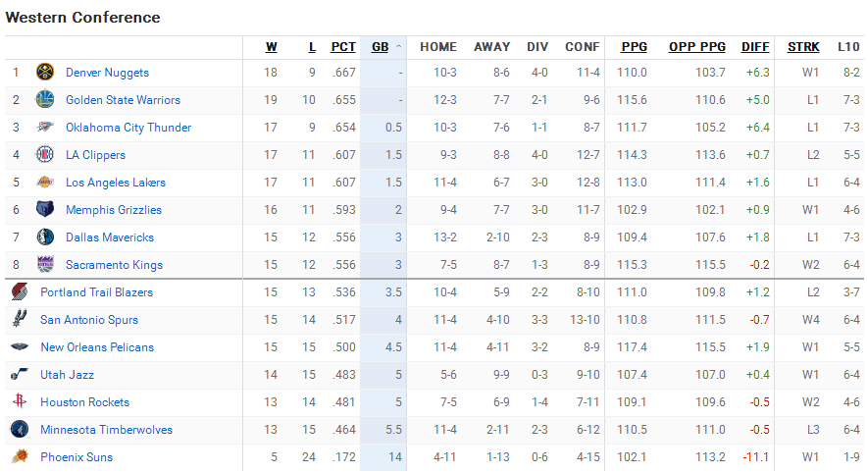
Task: Open the Portland Trail Blazers link
Action: pos(96,292)
